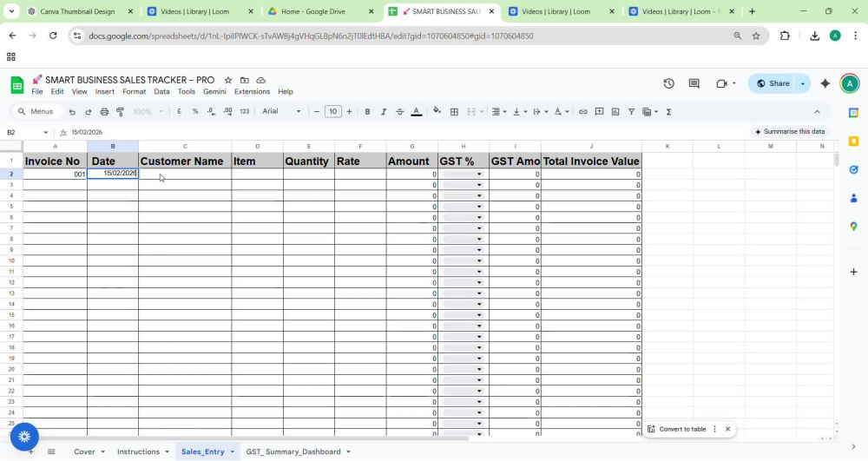Image resolution: width=868 pixels, height=461 pixels.
Task: Click the Share button
Action: (773, 83)
